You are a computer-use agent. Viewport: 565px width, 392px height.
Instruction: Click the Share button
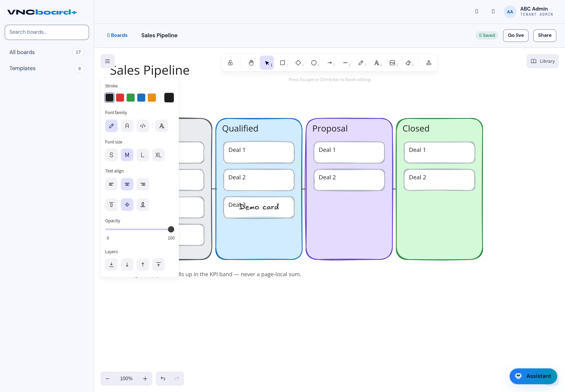click(x=545, y=35)
